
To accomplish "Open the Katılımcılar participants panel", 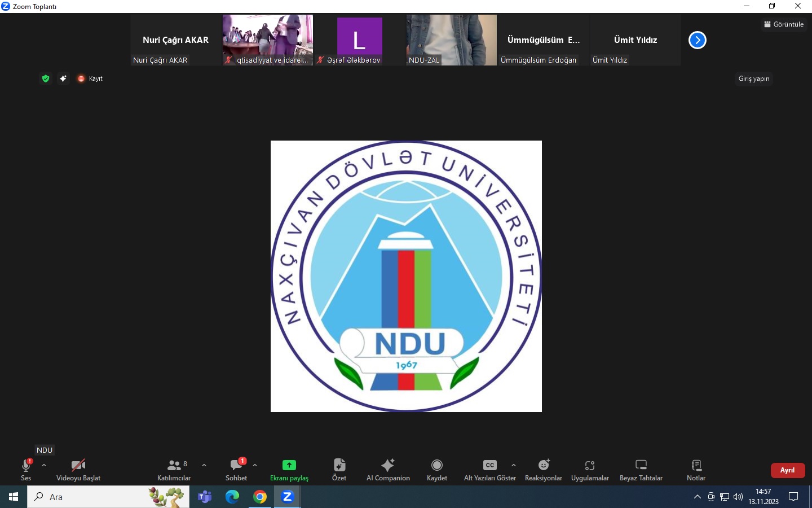I will 174,470.
